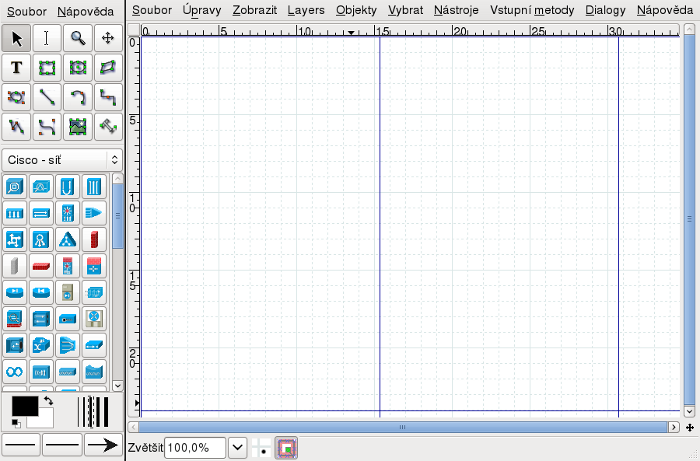Click the zoom value input field

(195, 448)
